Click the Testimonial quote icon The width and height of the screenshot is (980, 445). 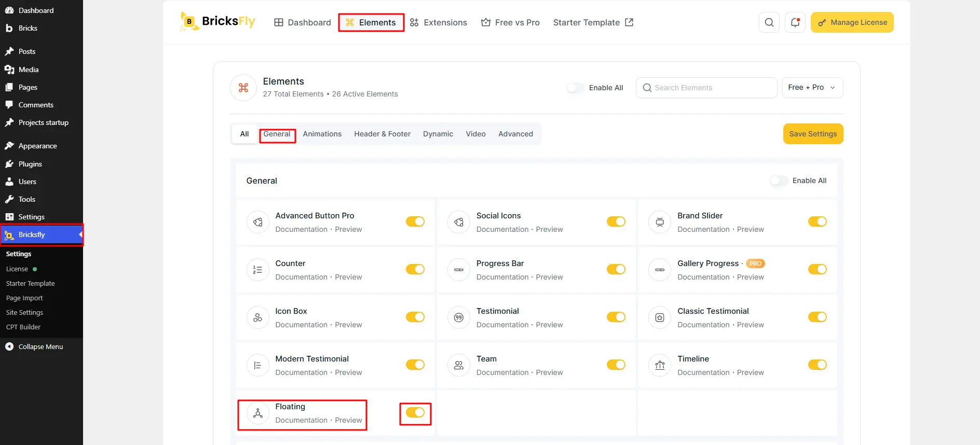coord(459,318)
